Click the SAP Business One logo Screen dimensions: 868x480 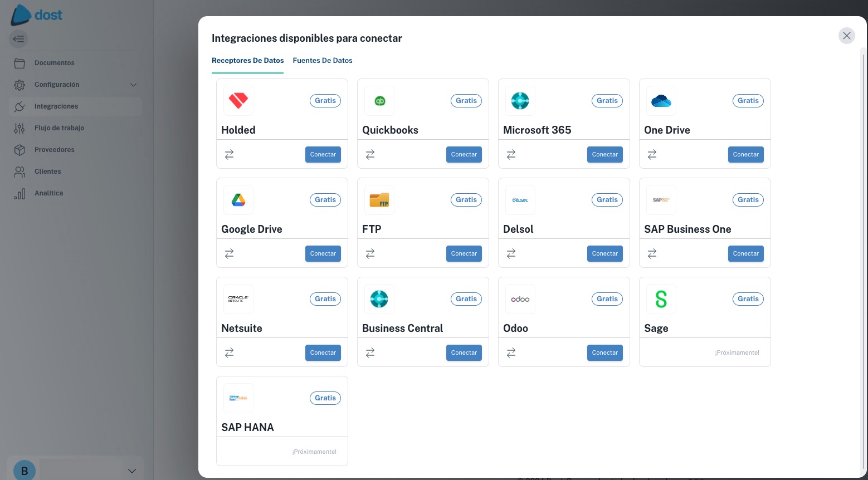[x=661, y=200]
